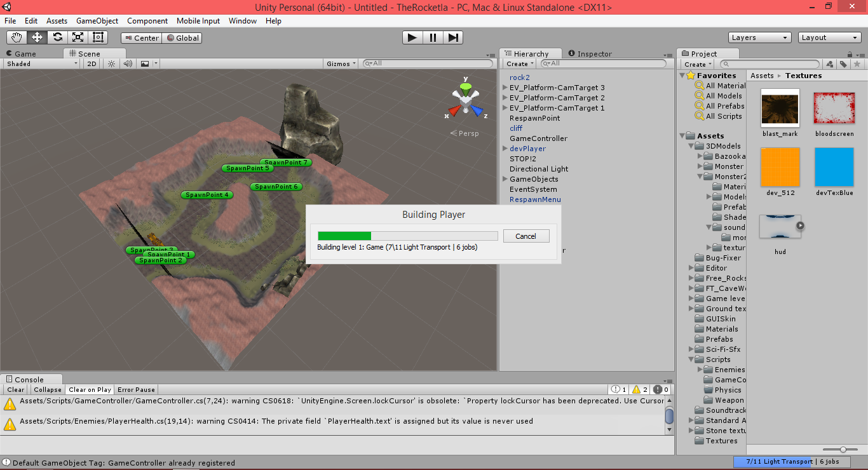Adjust the Project icon size slider
Viewport: 868px width, 470px height.
tap(844, 450)
